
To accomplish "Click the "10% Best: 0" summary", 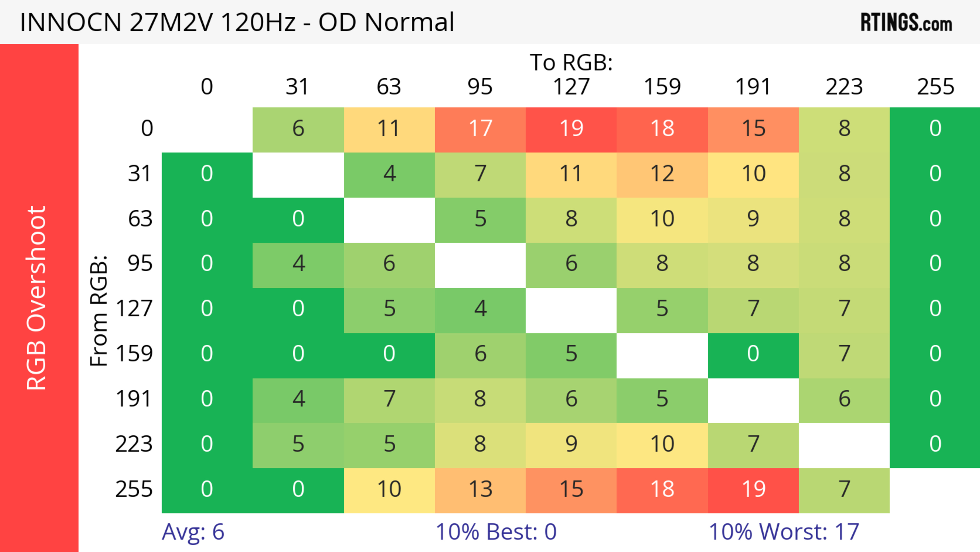I will (496, 532).
